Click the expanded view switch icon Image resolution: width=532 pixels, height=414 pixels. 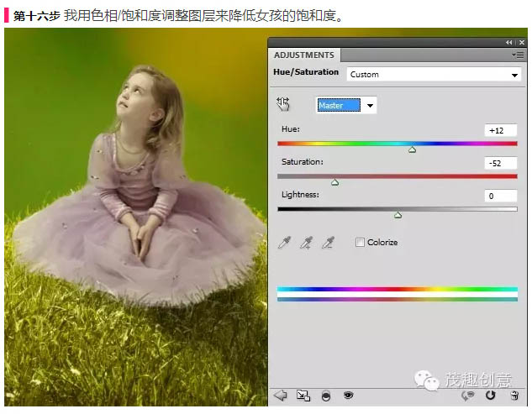coord(303,395)
